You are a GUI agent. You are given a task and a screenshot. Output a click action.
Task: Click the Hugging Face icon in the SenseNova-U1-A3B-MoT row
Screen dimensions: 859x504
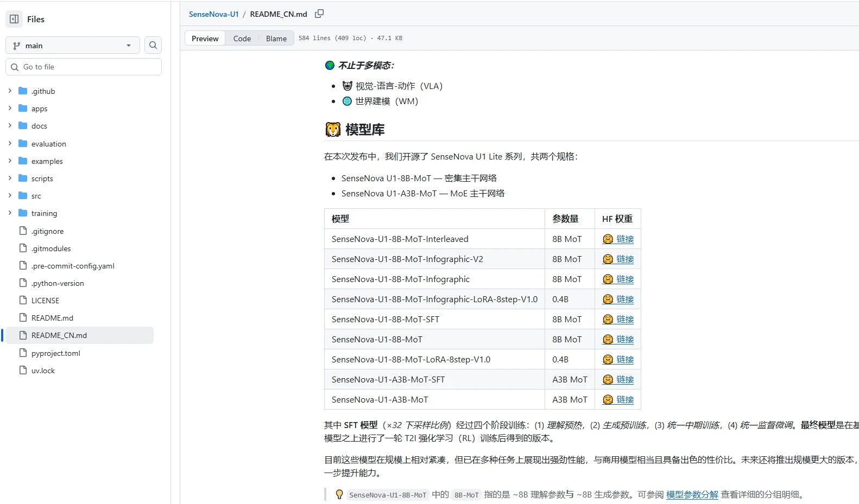click(608, 400)
